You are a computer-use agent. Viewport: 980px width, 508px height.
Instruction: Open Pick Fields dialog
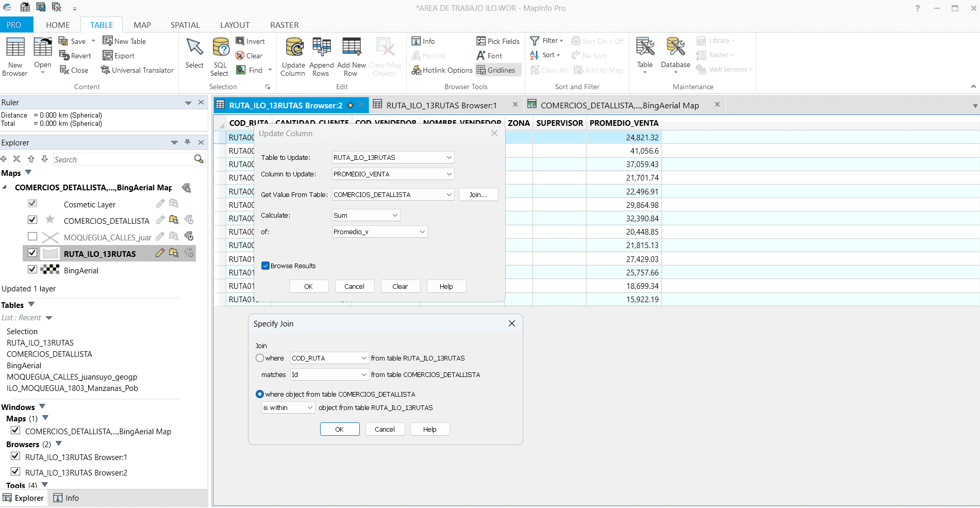click(x=498, y=41)
